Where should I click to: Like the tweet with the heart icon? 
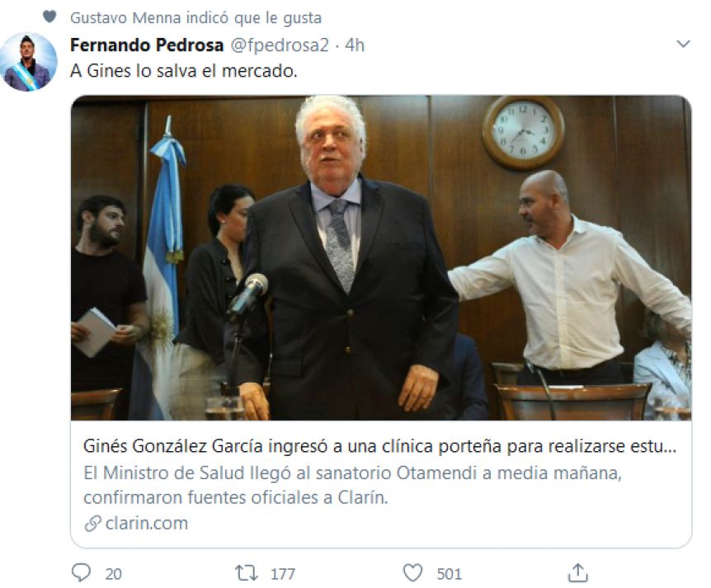pyautogui.click(x=412, y=572)
